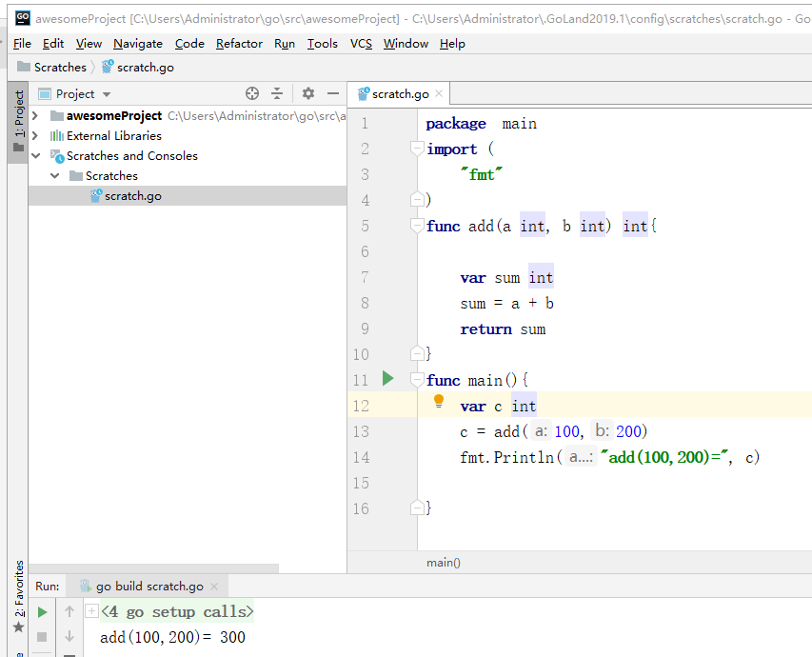Open the View menu
812x657 pixels.
point(89,44)
